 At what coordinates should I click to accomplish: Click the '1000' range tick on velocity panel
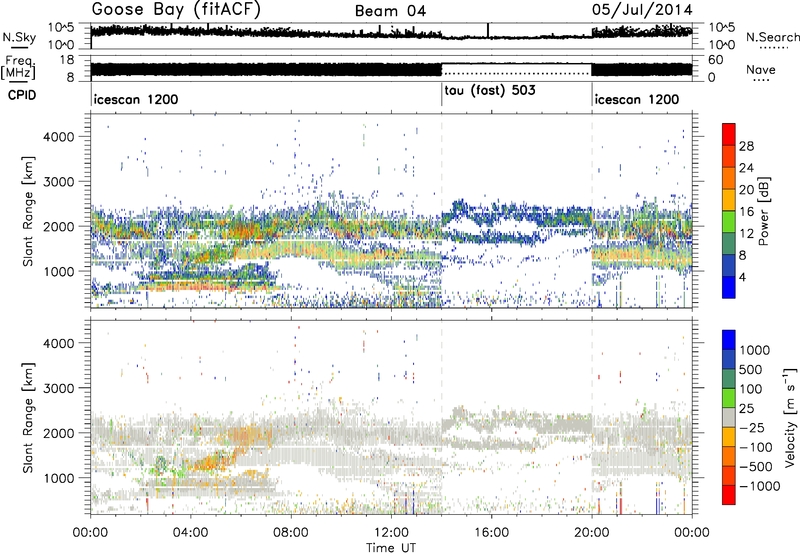click(x=58, y=478)
